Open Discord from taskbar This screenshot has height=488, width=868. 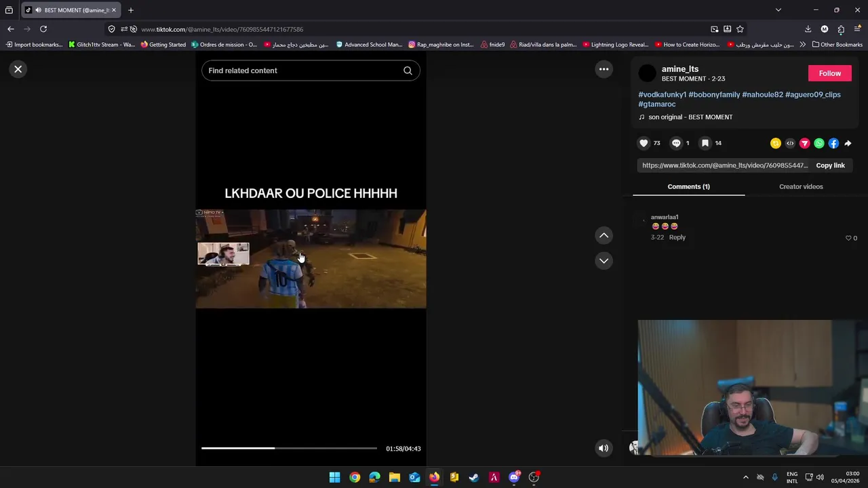[514, 477]
